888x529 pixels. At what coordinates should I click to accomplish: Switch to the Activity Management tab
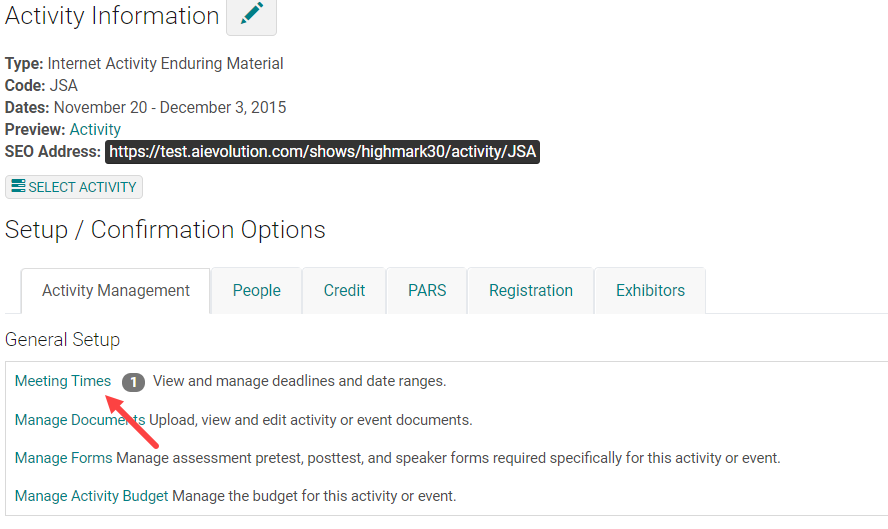coord(116,291)
